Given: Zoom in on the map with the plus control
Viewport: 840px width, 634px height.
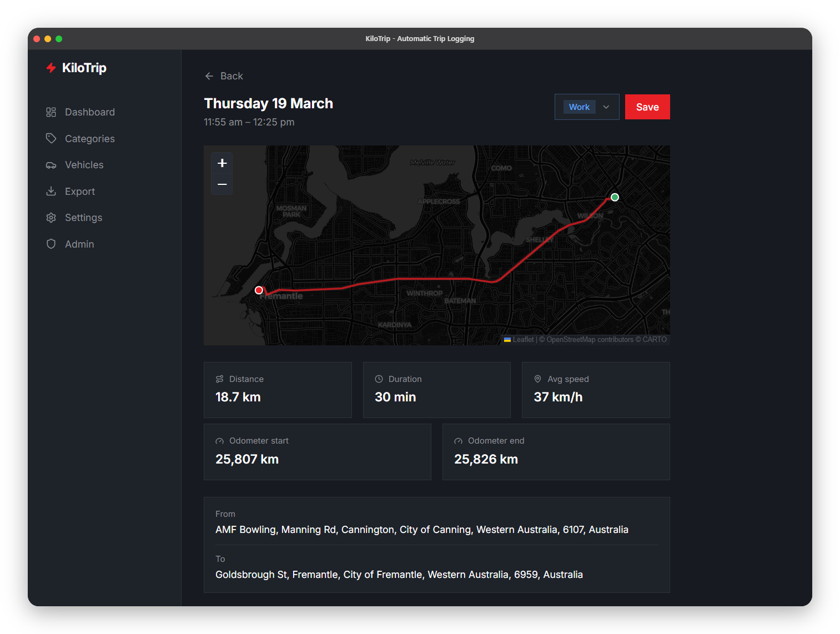Looking at the screenshot, I should point(222,163).
